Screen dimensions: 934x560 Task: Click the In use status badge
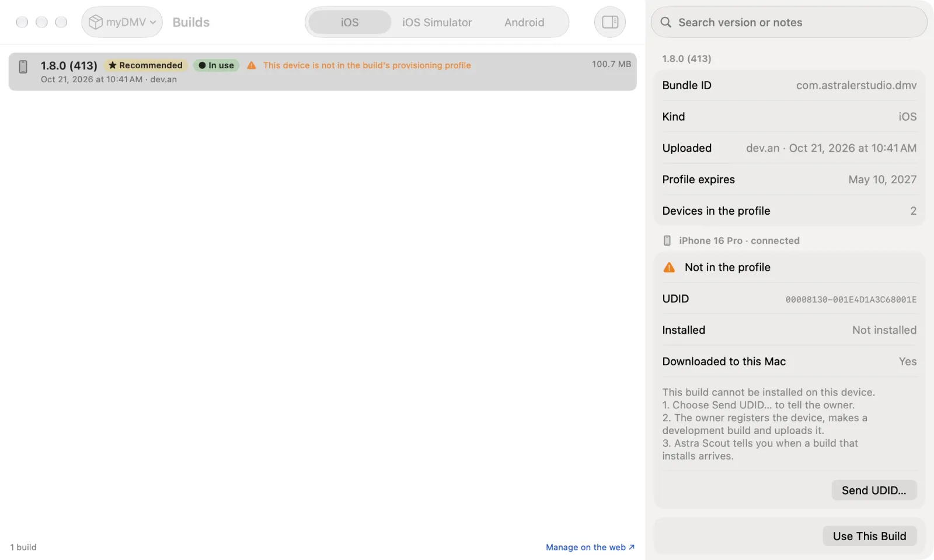[x=216, y=65]
